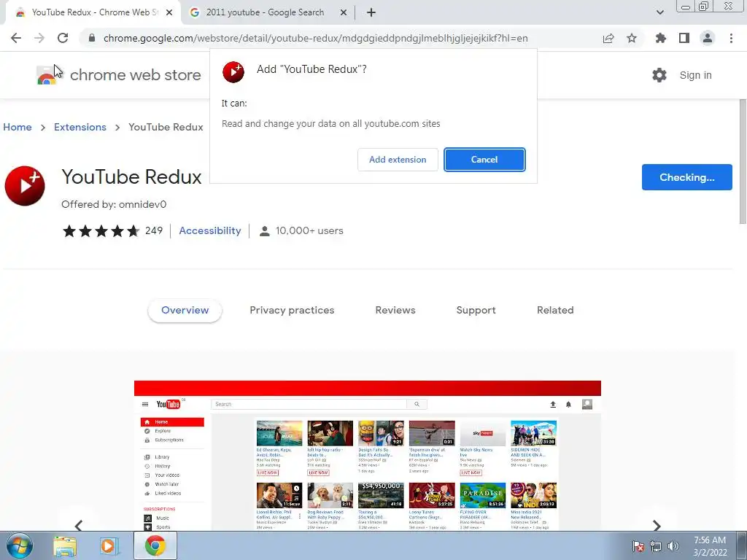Click the Checking... button
747x560 pixels.
[687, 177]
